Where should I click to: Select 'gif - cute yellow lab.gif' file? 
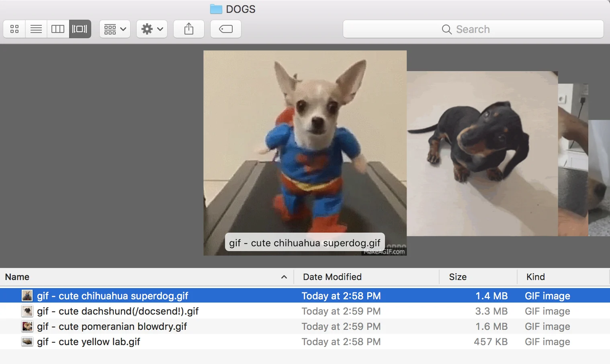click(x=88, y=342)
